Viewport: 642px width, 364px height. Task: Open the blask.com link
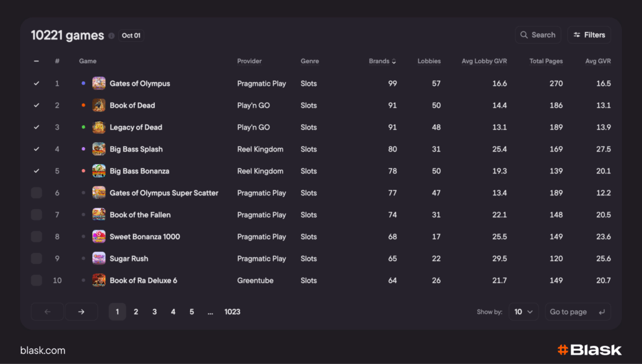43,350
